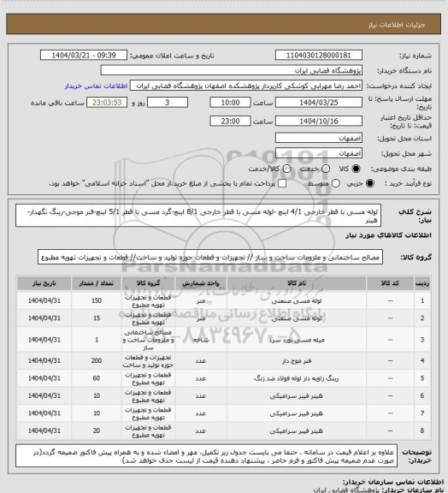Click unit شاخه in row 3

200,340
